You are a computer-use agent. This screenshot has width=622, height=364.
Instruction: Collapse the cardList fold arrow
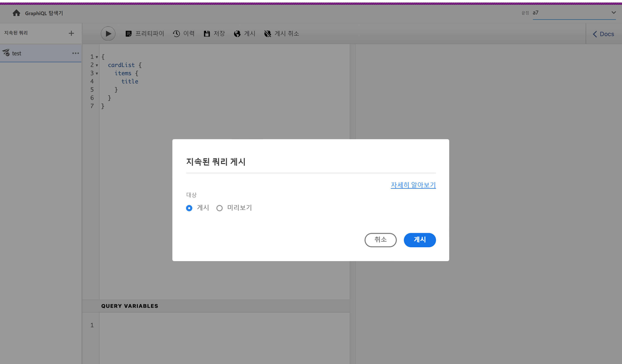click(x=97, y=65)
